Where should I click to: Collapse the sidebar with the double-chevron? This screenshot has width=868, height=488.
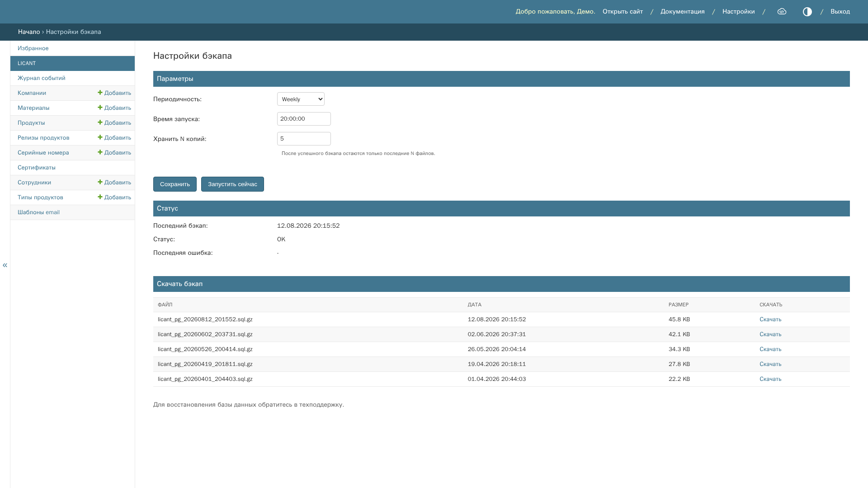click(x=5, y=265)
